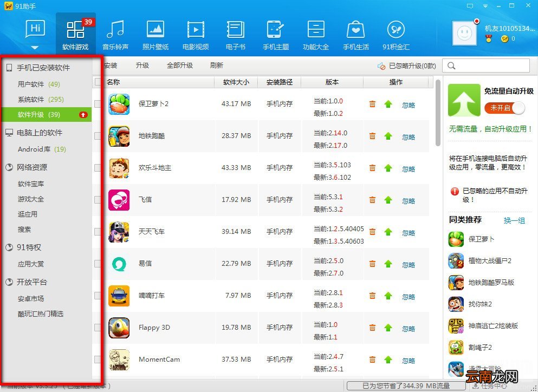Open the 电影视频 section
Screen dimensions: 538x392
pos(196,34)
